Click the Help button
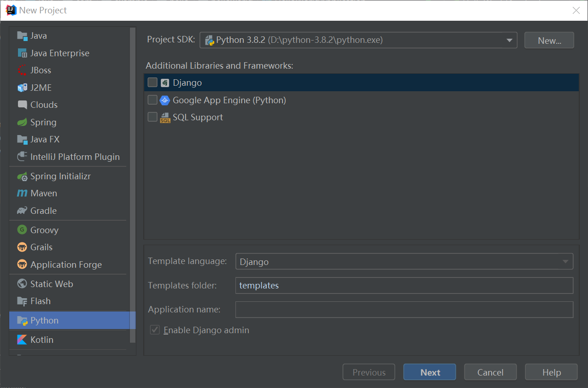This screenshot has height=388, width=588. tap(551, 372)
